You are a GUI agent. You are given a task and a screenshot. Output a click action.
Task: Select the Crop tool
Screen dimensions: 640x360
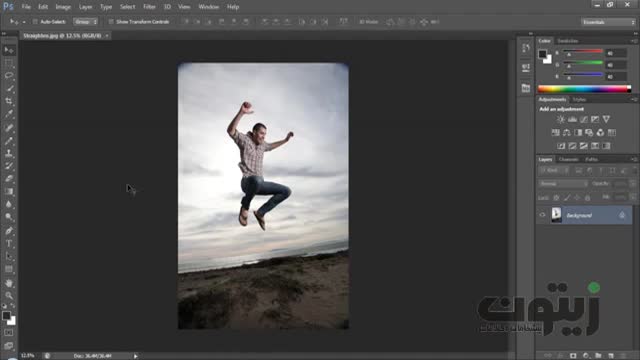pyautogui.click(x=9, y=101)
